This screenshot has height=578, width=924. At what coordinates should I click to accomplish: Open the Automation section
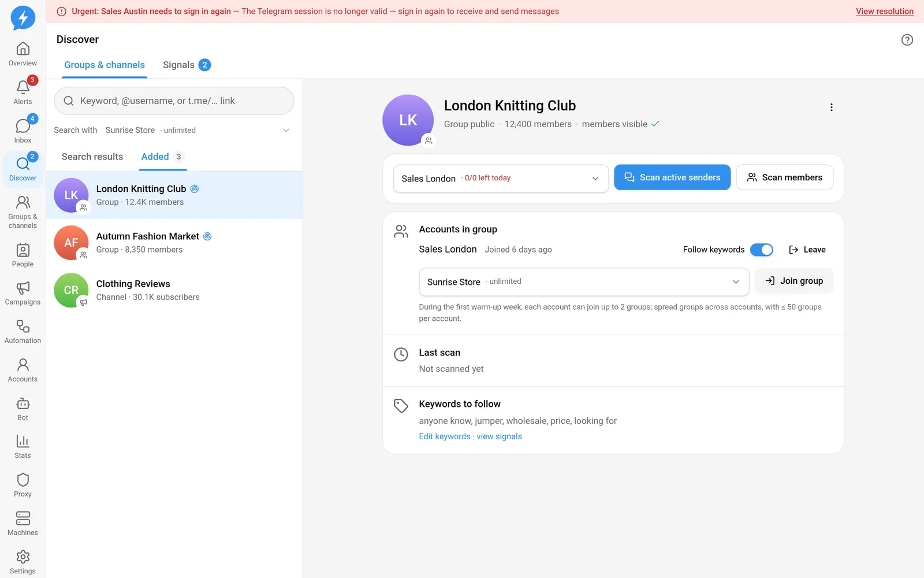[x=23, y=332]
